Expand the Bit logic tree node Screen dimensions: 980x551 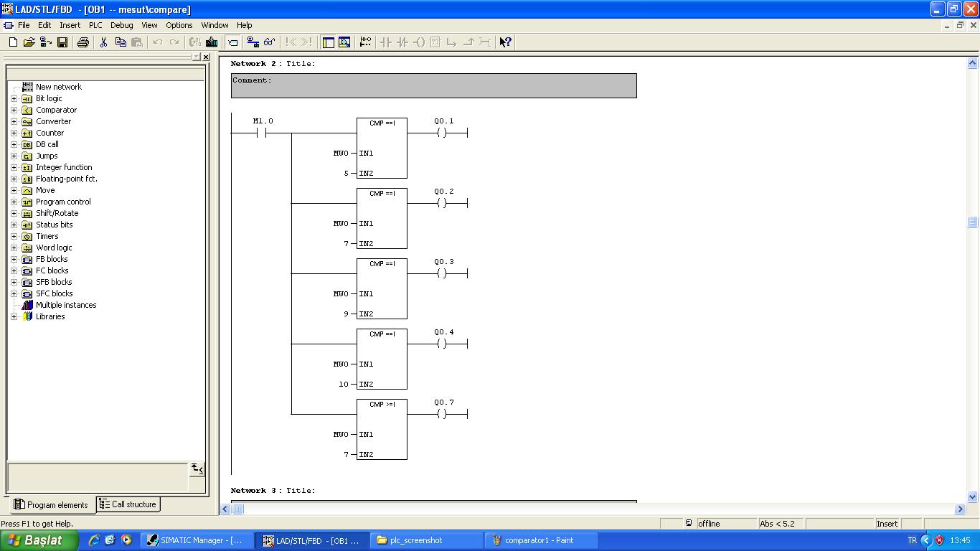pos(14,98)
